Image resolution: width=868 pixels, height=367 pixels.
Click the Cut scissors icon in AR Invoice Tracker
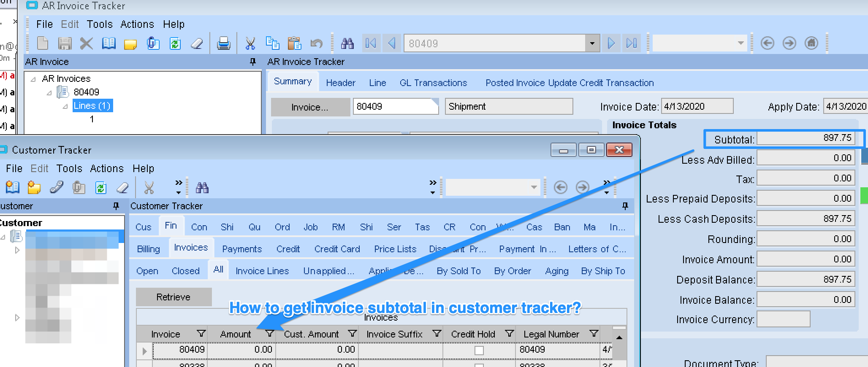(x=250, y=43)
